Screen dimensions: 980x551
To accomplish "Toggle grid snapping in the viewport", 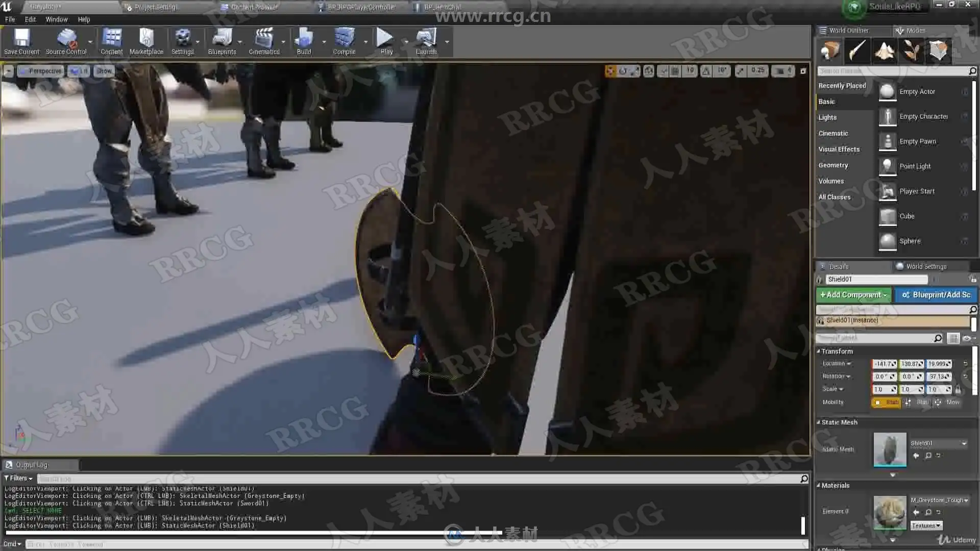I will click(675, 71).
